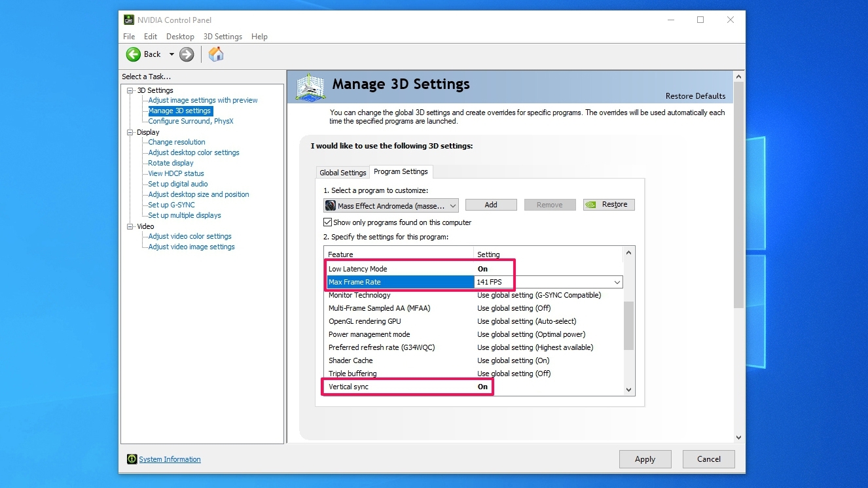Open Rotate display task
This screenshot has width=868, height=488.
(171, 163)
